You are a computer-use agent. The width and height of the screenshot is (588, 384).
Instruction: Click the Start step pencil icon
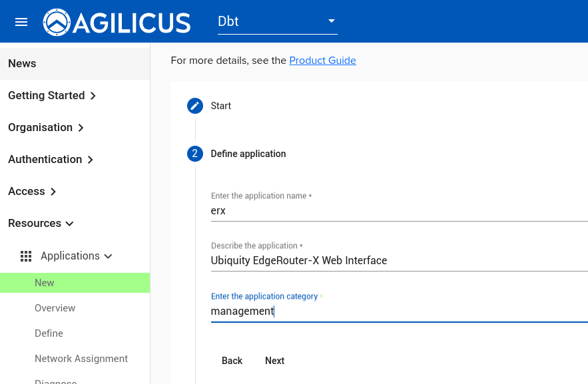[x=195, y=106]
